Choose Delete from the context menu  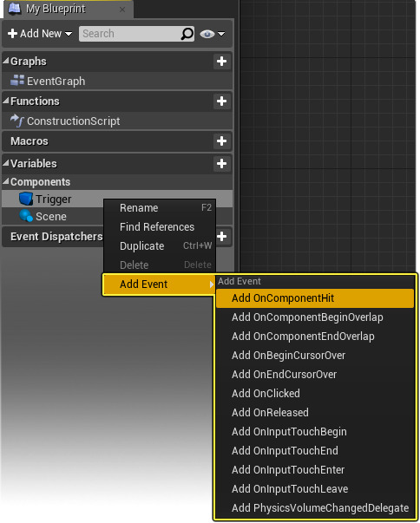[x=160, y=265]
